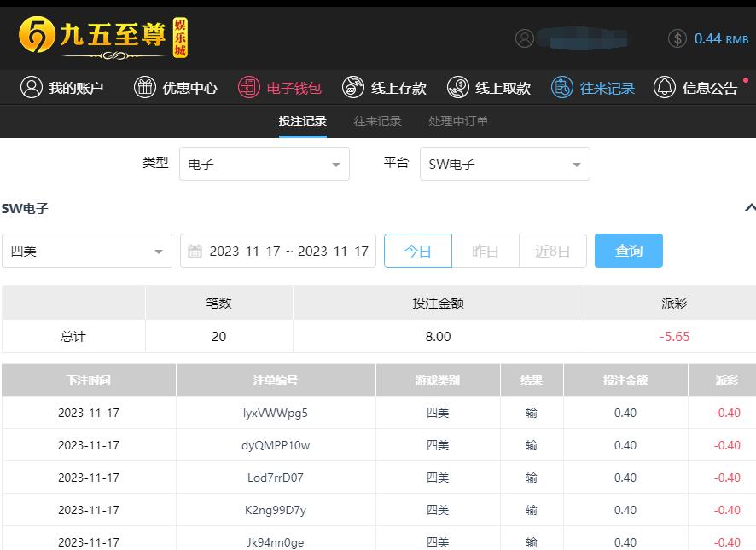Click bet number lyxVWWpg5

[276, 413]
